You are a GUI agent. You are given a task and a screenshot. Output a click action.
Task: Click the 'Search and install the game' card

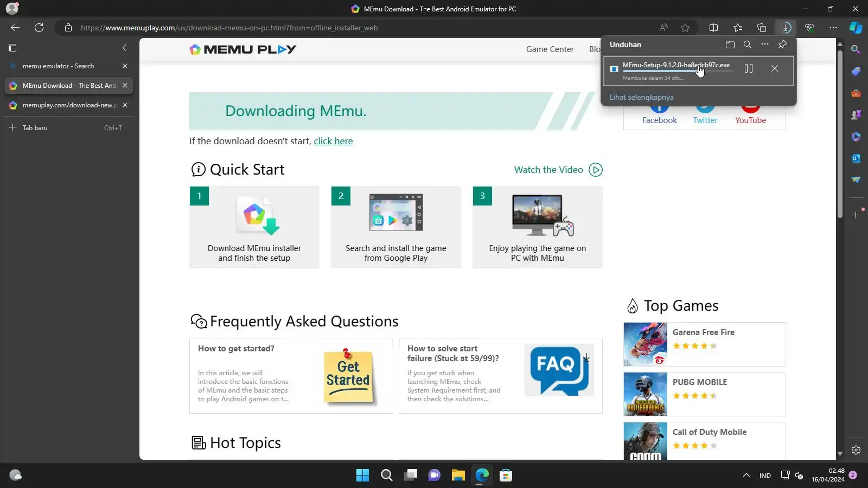396,227
